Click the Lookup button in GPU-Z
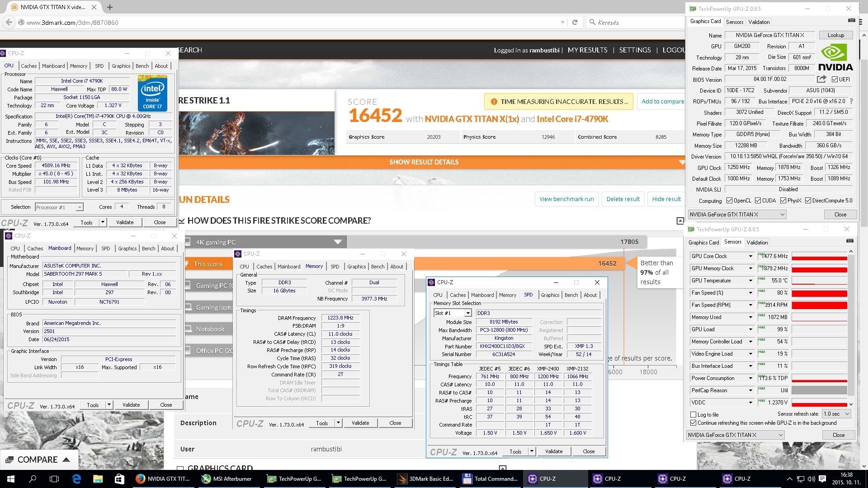868x488 pixels. click(x=835, y=35)
